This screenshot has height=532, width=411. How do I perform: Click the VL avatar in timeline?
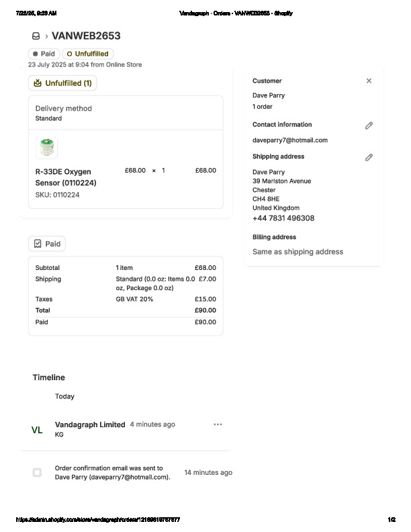[x=37, y=430]
